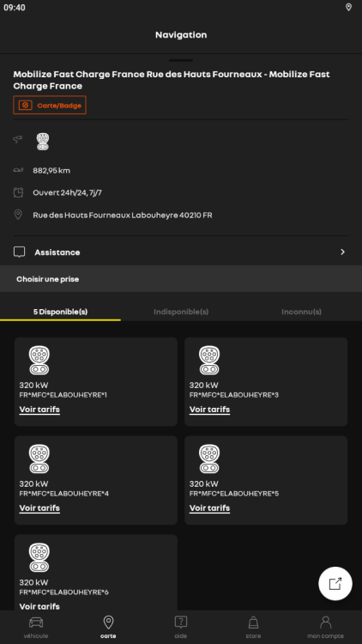Tap the Carte/Badge payment badge

coord(50,105)
